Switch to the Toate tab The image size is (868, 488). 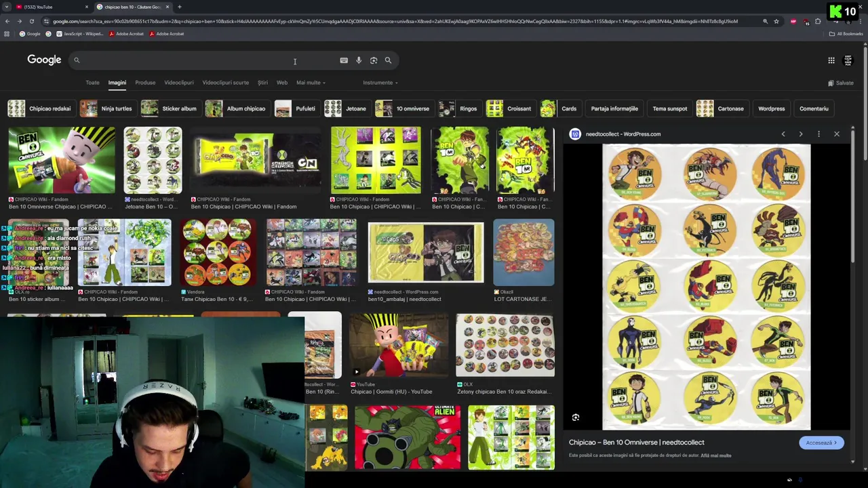(x=92, y=83)
